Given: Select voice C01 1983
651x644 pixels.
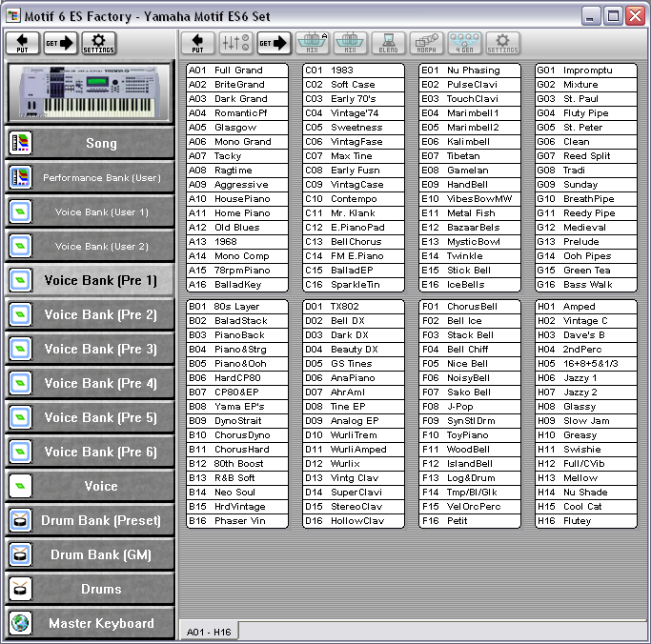Looking at the screenshot, I should (354, 70).
